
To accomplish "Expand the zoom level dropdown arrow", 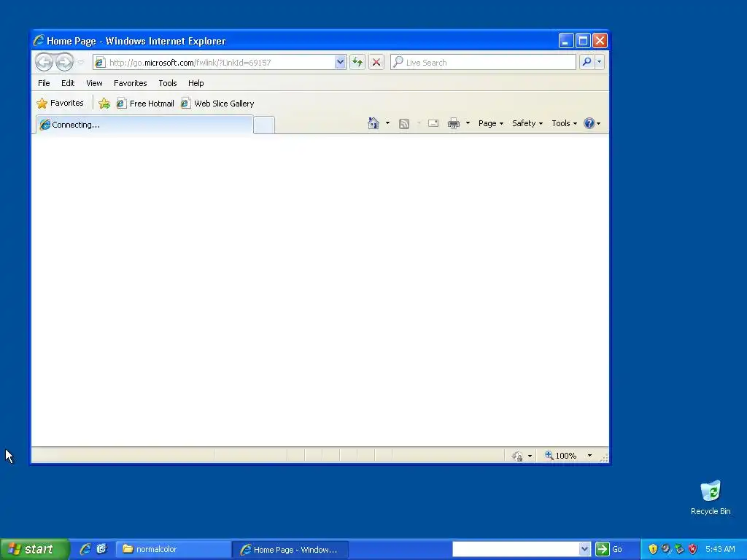I will coord(589,456).
